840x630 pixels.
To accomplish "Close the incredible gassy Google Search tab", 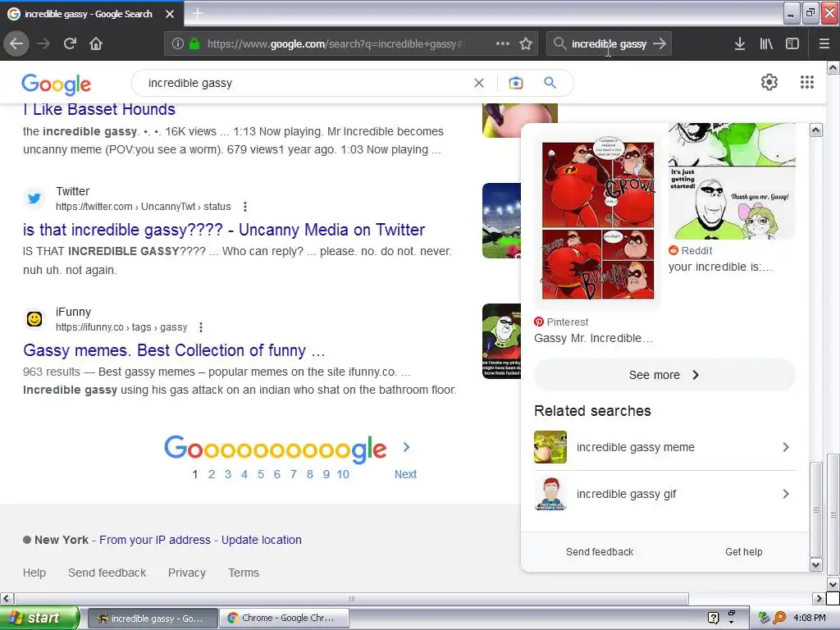I will [170, 14].
